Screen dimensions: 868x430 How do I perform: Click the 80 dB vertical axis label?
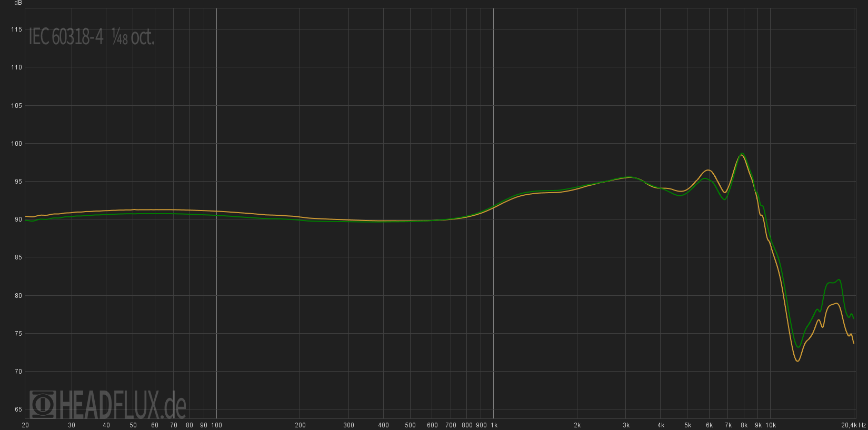click(18, 296)
